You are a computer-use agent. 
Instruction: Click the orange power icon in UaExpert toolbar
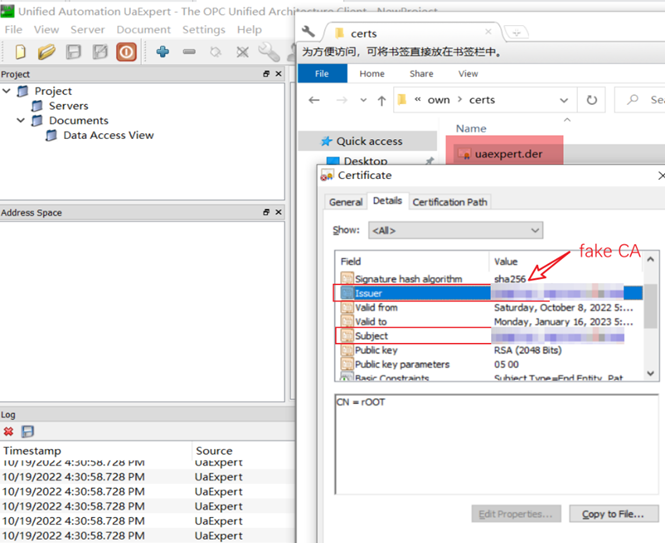[126, 52]
